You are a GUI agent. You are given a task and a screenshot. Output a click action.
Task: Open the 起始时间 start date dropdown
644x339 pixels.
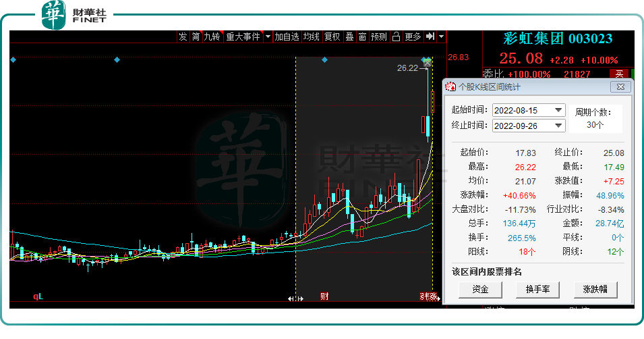[558, 110]
